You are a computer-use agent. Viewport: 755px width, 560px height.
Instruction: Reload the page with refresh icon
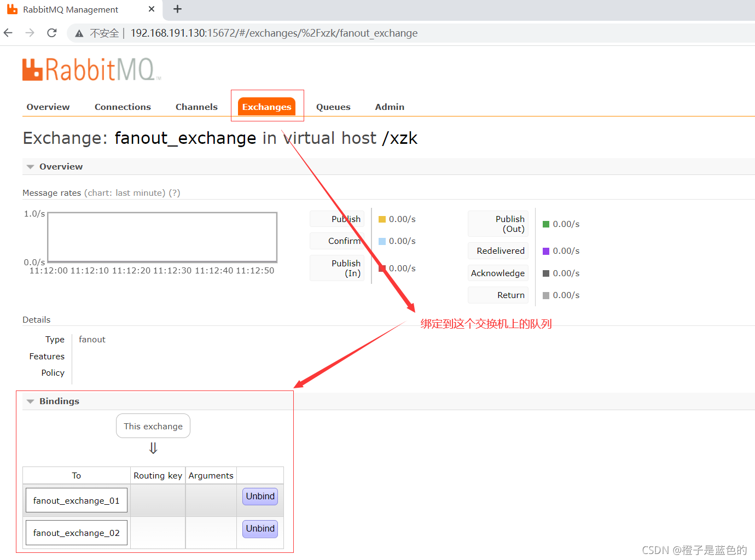click(52, 33)
